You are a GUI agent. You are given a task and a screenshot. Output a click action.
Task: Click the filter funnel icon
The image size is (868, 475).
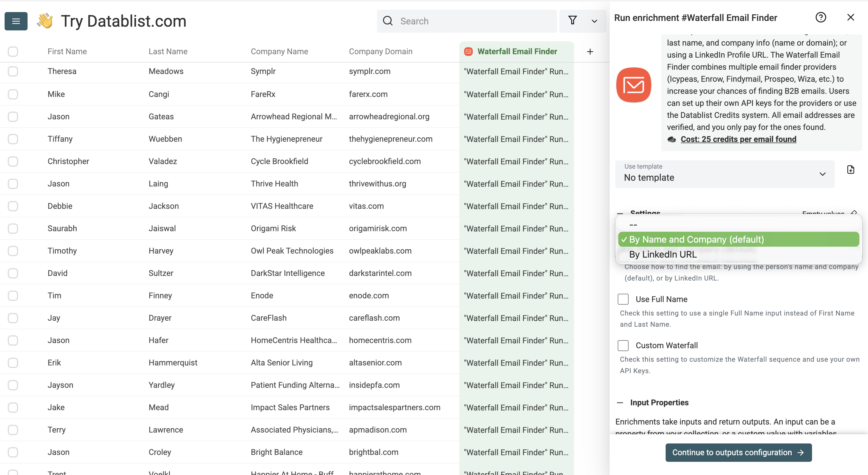[572, 21]
